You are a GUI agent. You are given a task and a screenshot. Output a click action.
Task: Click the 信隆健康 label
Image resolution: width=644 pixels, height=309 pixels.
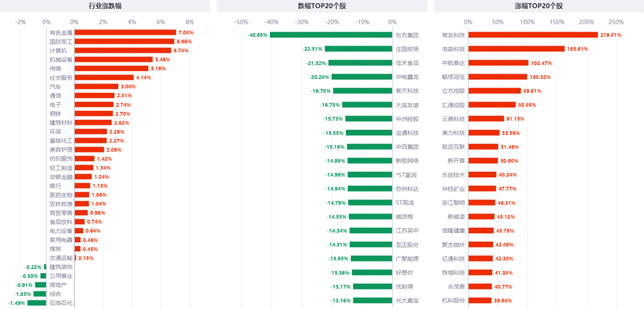tap(454, 231)
